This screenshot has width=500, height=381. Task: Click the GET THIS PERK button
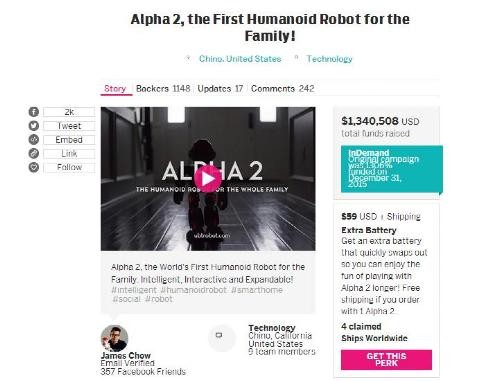tap(386, 360)
